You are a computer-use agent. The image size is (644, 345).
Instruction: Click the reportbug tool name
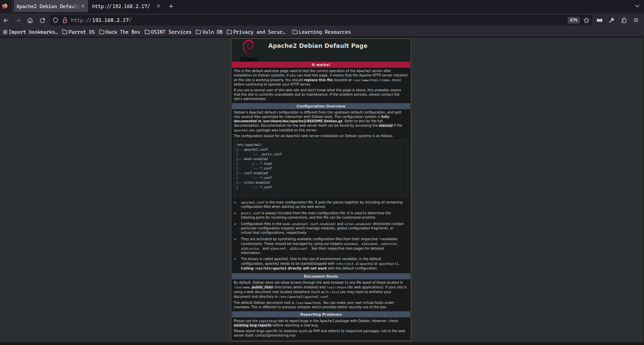click(x=267, y=321)
